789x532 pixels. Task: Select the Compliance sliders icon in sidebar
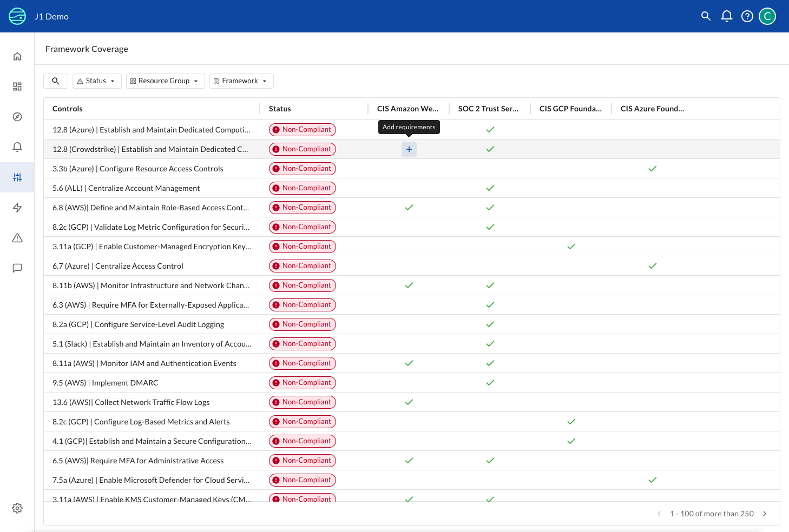[17, 177]
